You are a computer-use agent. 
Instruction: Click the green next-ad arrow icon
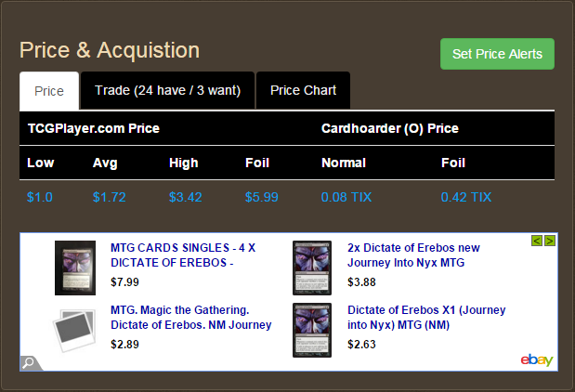tap(550, 241)
